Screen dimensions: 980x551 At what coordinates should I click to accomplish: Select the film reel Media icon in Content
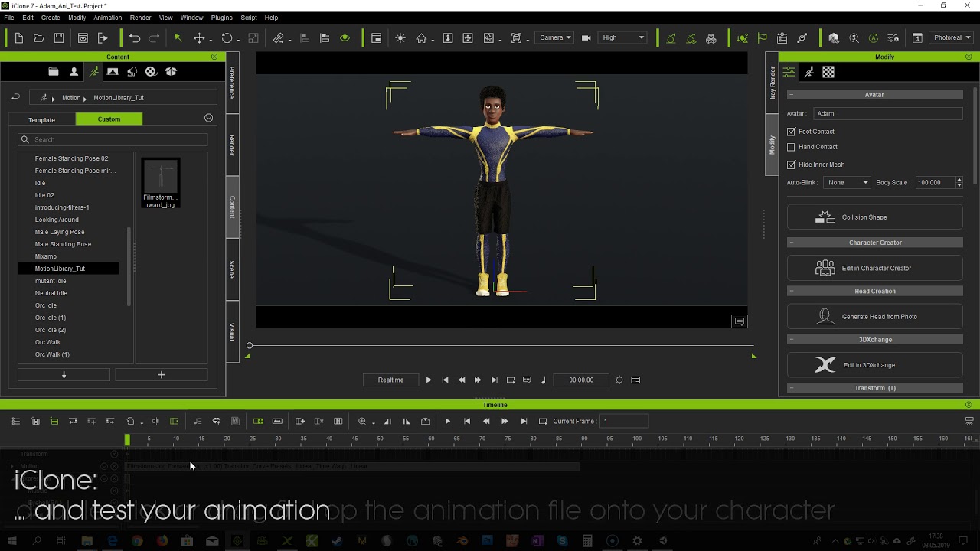tap(151, 71)
